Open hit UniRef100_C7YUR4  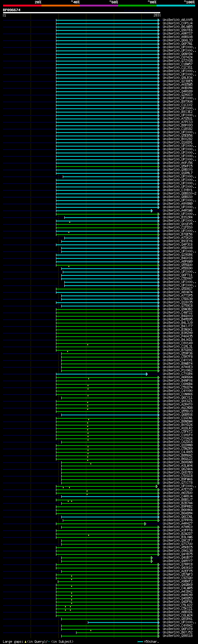[x=178, y=374]
